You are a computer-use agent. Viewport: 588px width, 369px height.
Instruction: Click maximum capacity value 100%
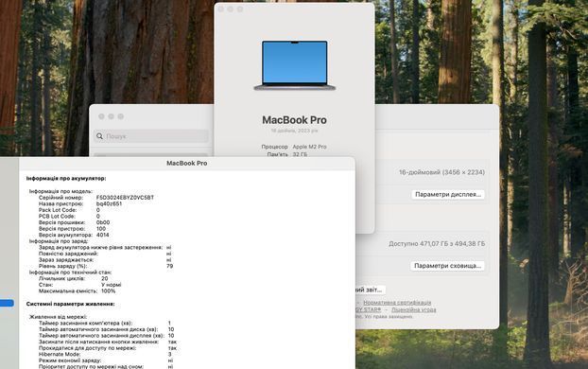[x=109, y=290]
